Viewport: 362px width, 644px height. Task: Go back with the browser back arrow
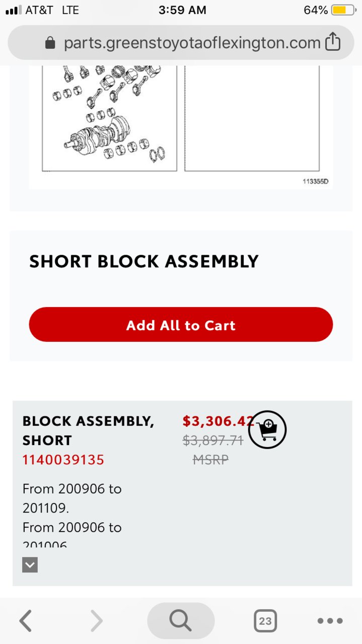pyautogui.click(x=26, y=621)
